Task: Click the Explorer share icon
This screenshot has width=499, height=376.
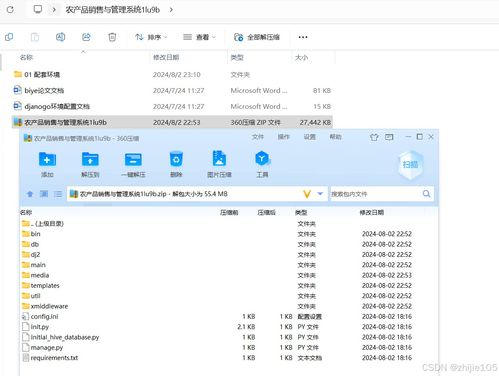Action: click(86, 37)
